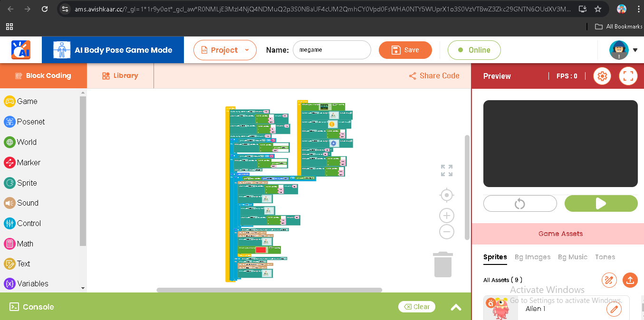The height and width of the screenshot is (320, 644).
Task: Expand the Console panel
Action: click(456, 307)
